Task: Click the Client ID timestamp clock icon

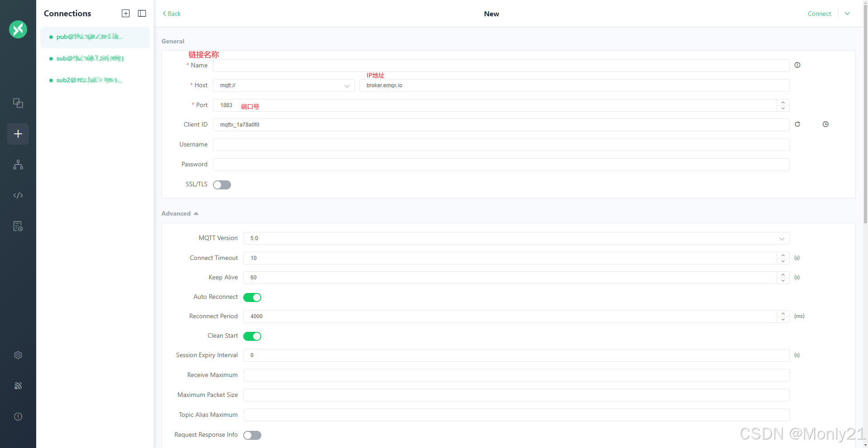Action: tap(826, 124)
